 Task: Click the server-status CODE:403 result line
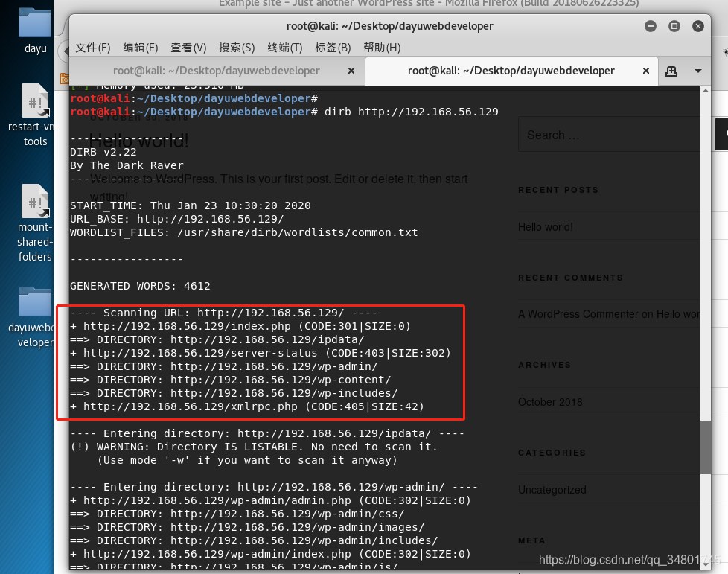click(x=261, y=353)
